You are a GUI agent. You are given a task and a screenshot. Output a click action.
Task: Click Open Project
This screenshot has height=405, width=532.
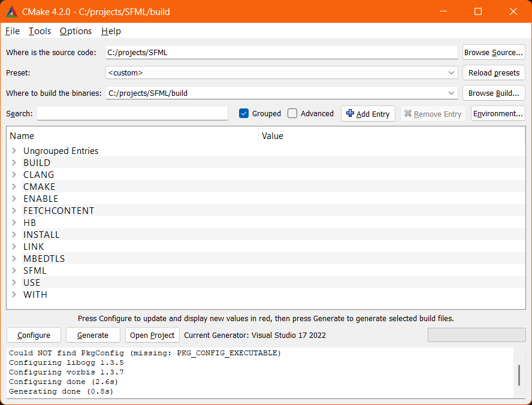coord(152,335)
